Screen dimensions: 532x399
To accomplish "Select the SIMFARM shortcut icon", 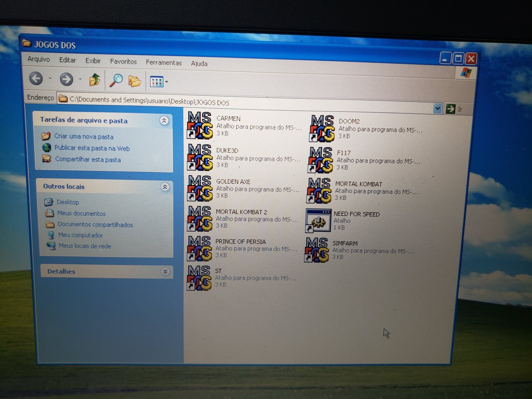I will pos(317,250).
